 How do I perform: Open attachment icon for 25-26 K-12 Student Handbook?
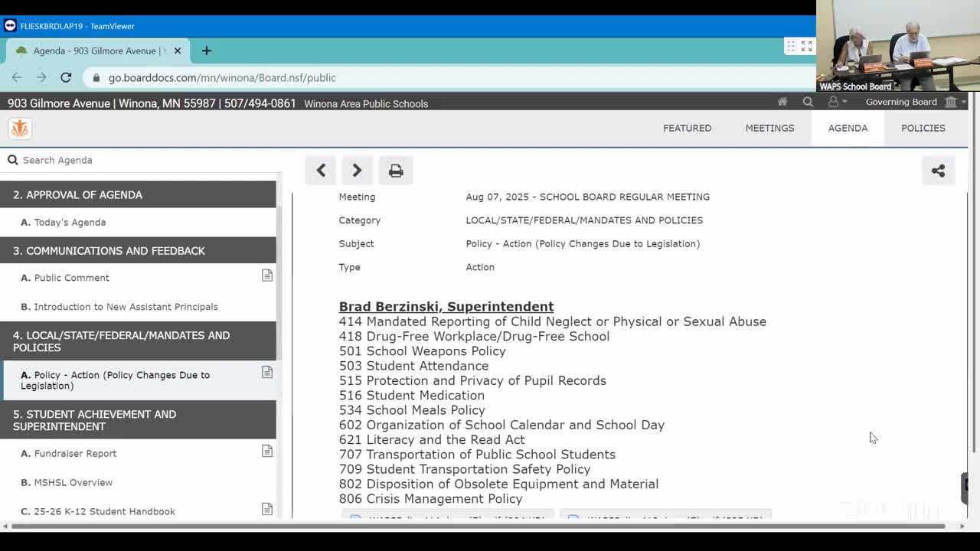[x=267, y=509]
